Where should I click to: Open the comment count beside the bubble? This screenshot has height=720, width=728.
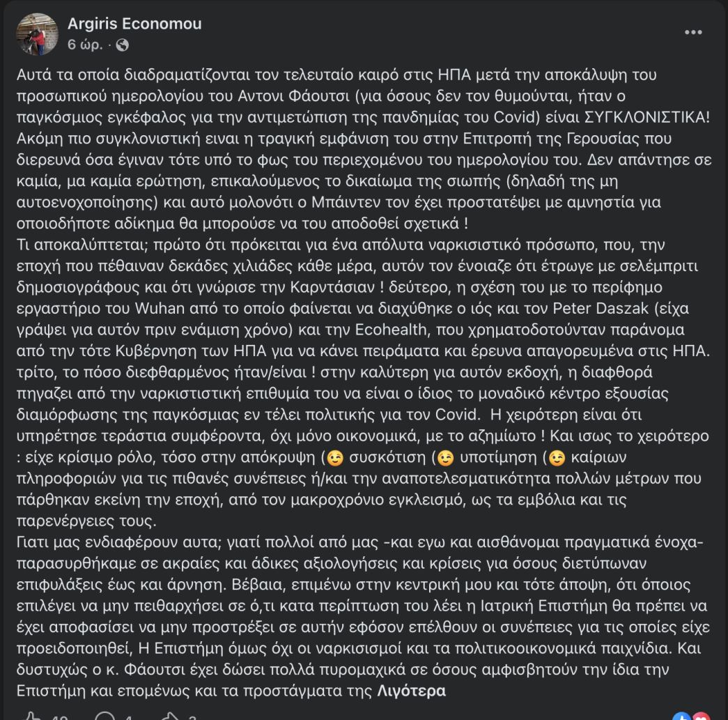pyautogui.click(x=128, y=717)
